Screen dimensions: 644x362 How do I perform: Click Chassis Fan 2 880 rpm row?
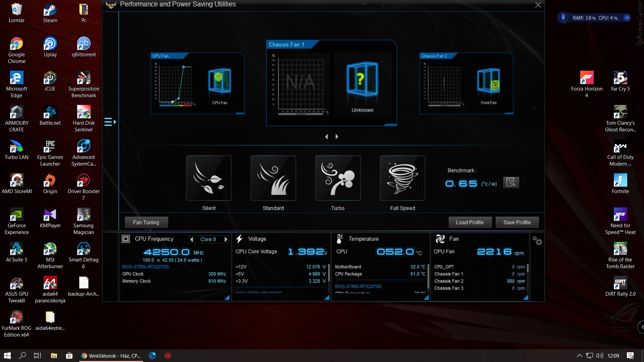click(480, 281)
